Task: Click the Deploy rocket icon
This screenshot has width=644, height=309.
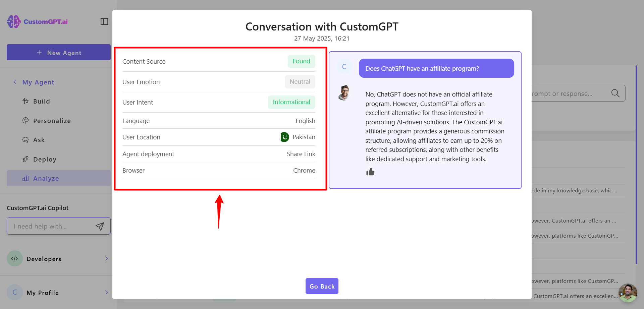Action: pyautogui.click(x=25, y=159)
